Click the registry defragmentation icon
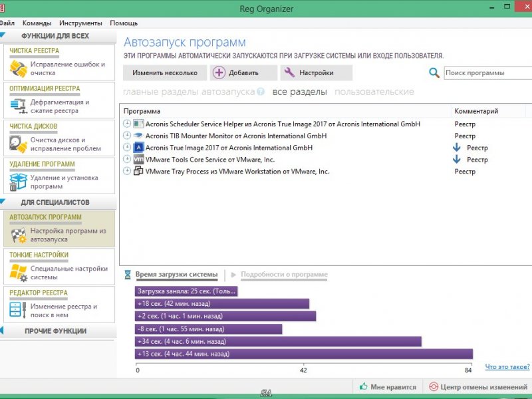 [19, 106]
